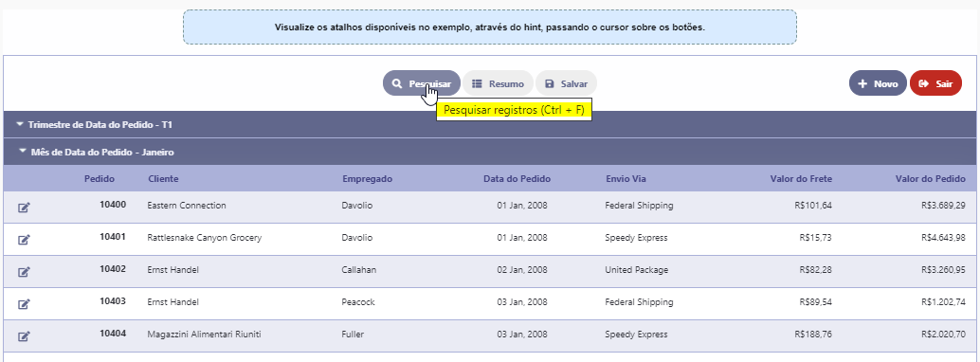Sort by the Pedido column header
Screen dimensions: 980x362
click(x=100, y=179)
